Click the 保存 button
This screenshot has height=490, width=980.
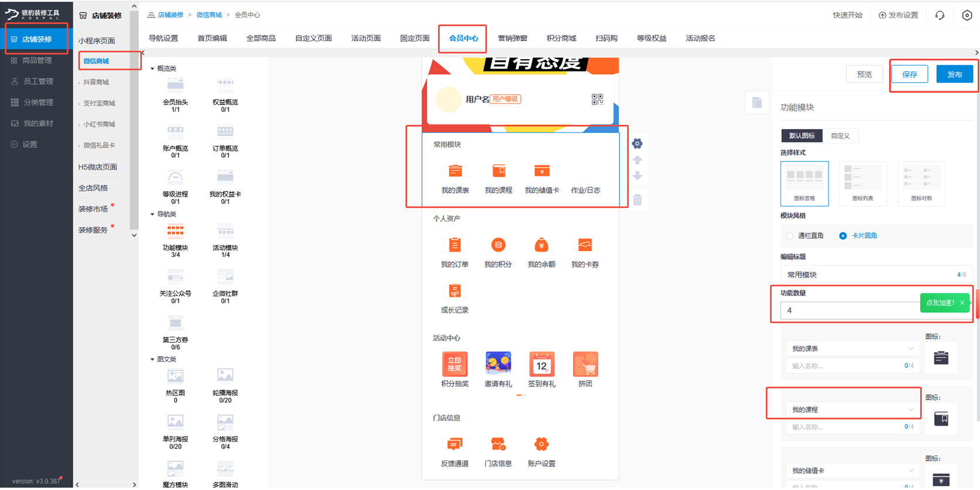[x=910, y=75]
